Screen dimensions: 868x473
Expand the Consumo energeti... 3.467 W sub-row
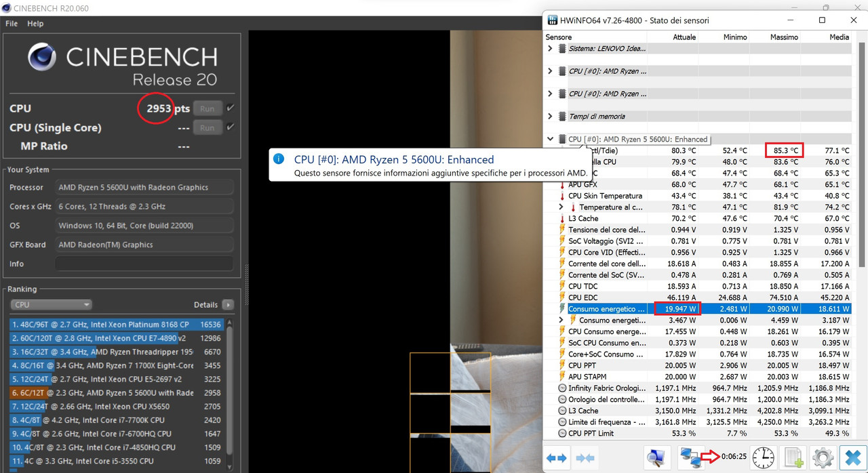561,320
